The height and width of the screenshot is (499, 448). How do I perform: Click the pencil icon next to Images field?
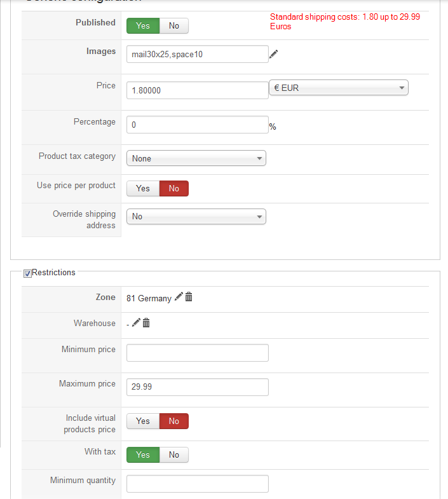274,55
